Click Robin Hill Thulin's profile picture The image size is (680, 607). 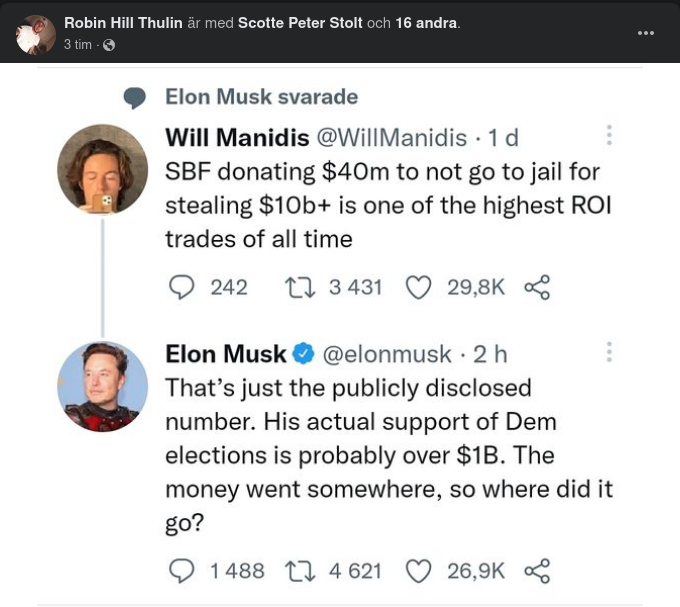[36, 34]
